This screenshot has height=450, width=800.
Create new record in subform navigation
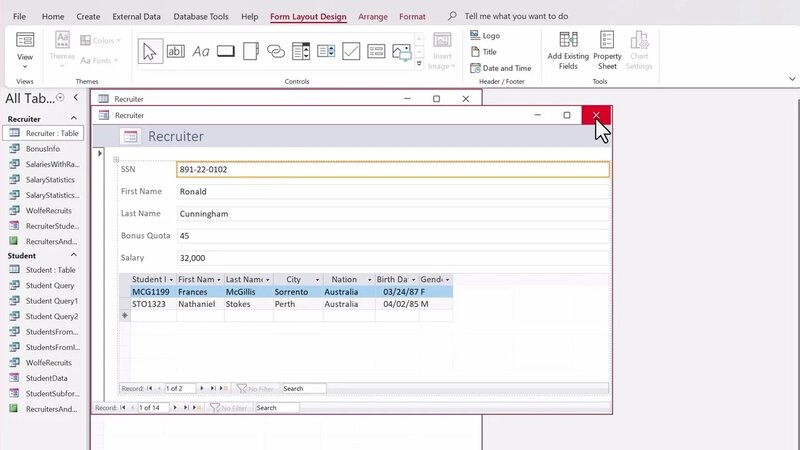(x=223, y=388)
